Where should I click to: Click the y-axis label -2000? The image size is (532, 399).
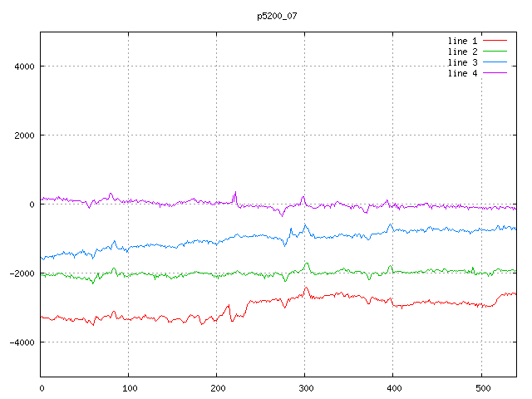tap(22, 273)
